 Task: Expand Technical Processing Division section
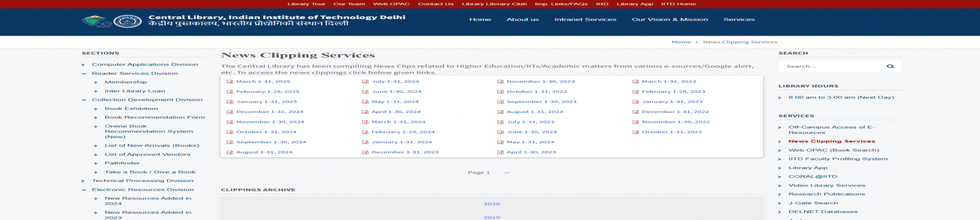pyautogui.click(x=83, y=181)
